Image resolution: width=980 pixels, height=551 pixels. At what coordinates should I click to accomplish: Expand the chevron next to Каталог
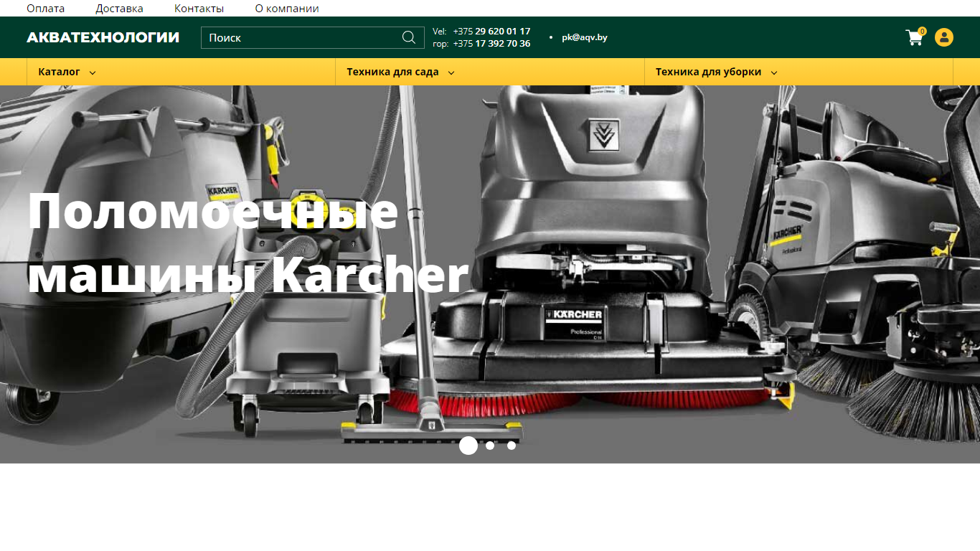[x=93, y=72]
